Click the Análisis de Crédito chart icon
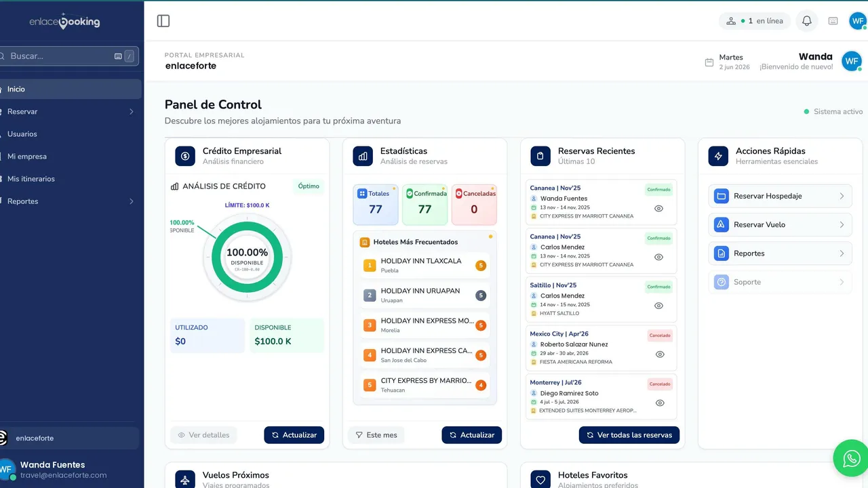This screenshot has width=868, height=488. pos(174,186)
